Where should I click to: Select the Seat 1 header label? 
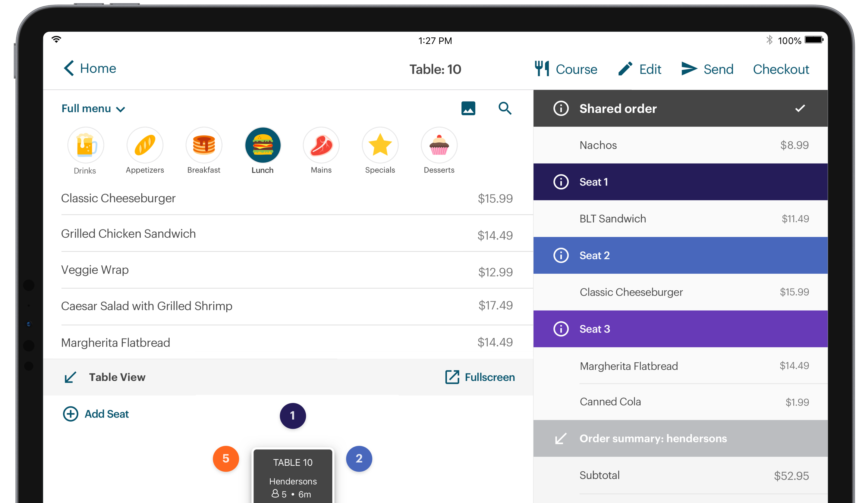coord(593,182)
